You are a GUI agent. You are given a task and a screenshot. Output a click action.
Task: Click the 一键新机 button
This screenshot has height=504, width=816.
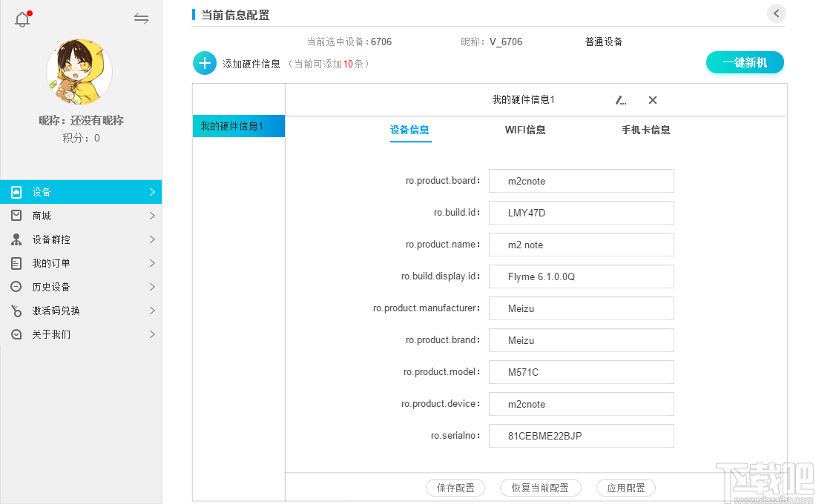745,62
